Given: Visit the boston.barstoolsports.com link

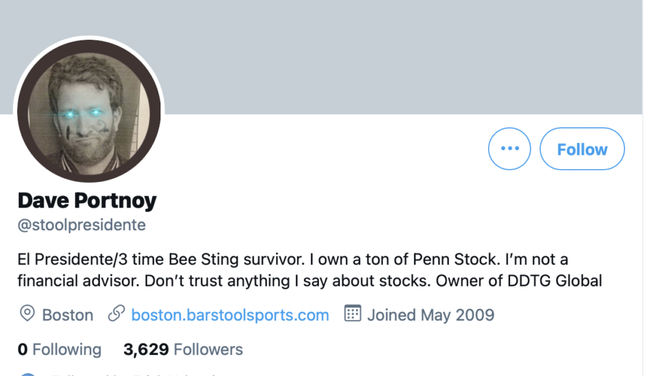Looking at the screenshot, I should click(x=230, y=315).
